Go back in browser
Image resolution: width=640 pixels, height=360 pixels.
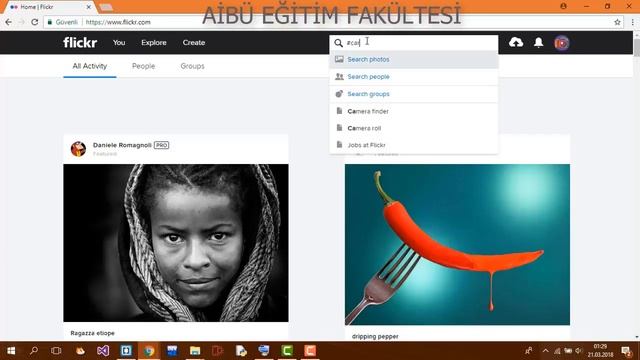click(x=8, y=22)
